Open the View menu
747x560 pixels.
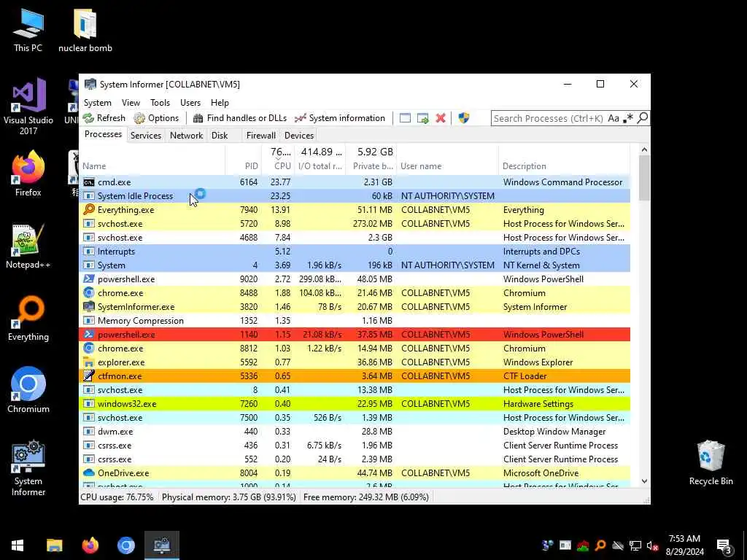click(x=131, y=103)
